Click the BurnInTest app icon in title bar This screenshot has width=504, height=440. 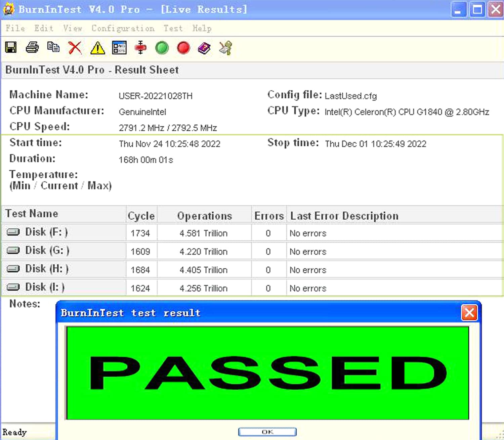(x=8, y=9)
